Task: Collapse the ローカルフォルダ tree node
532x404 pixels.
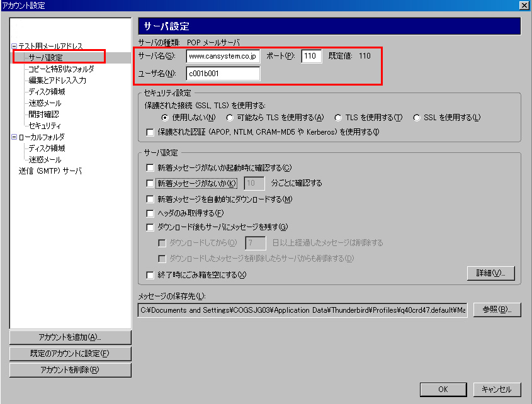Action: click(x=14, y=137)
